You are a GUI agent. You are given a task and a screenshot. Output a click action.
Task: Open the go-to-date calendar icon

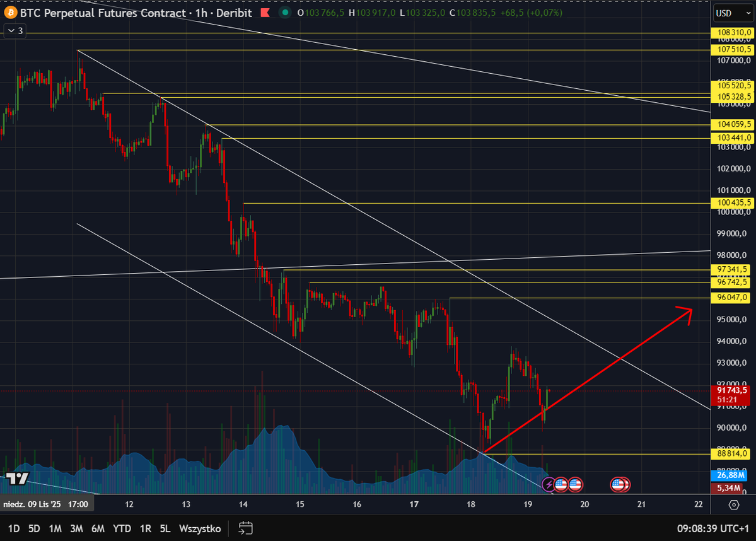click(x=245, y=528)
